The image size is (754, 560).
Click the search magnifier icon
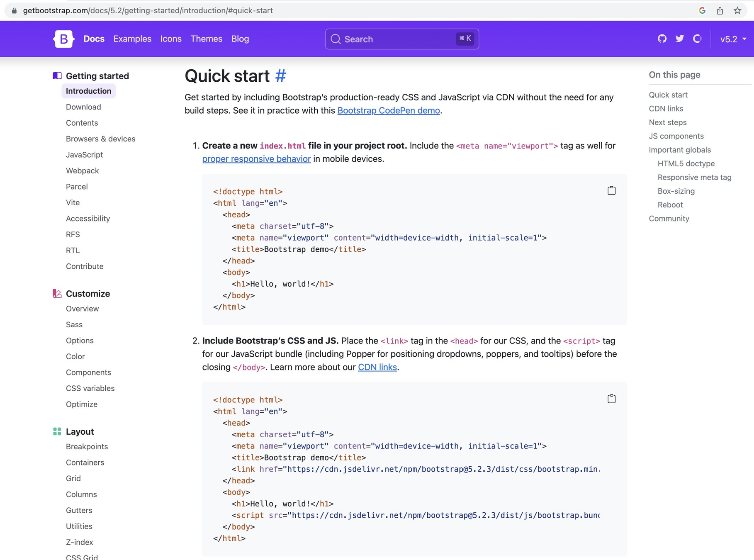click(x=336, y=39)
